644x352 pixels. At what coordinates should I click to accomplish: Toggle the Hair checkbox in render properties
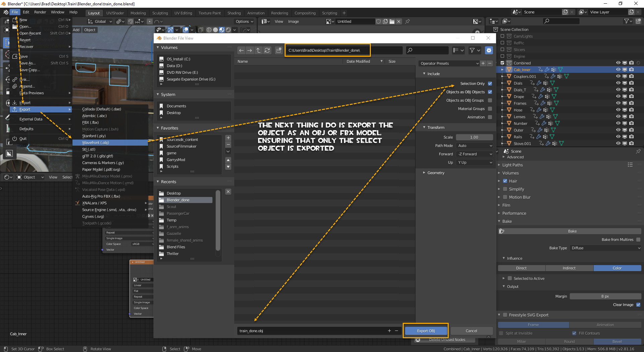point(505,181)
